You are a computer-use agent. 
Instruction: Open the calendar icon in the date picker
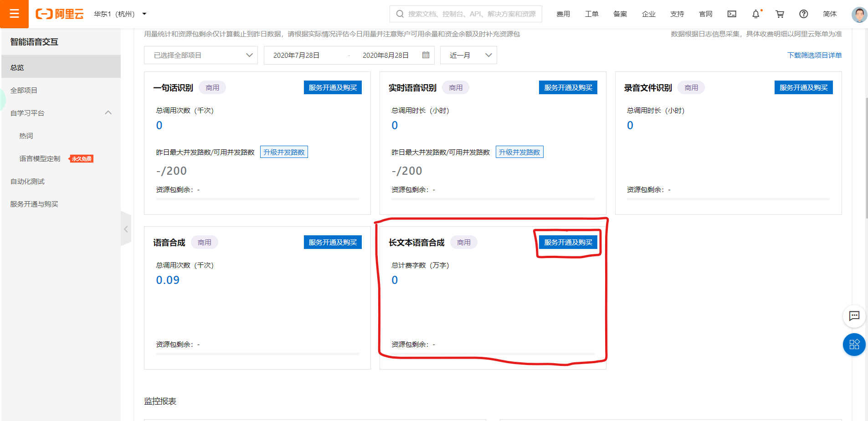(x=426, y=55)
